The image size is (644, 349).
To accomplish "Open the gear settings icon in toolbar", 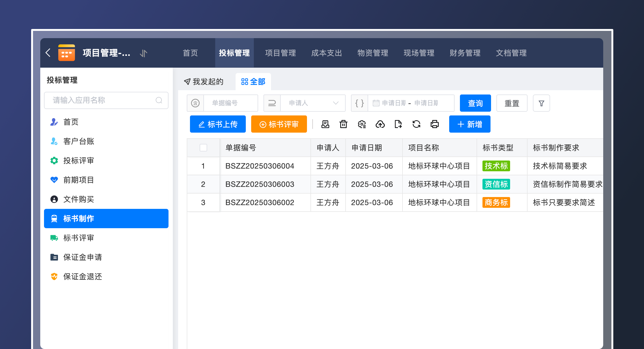I will click(x=362, y=124).
